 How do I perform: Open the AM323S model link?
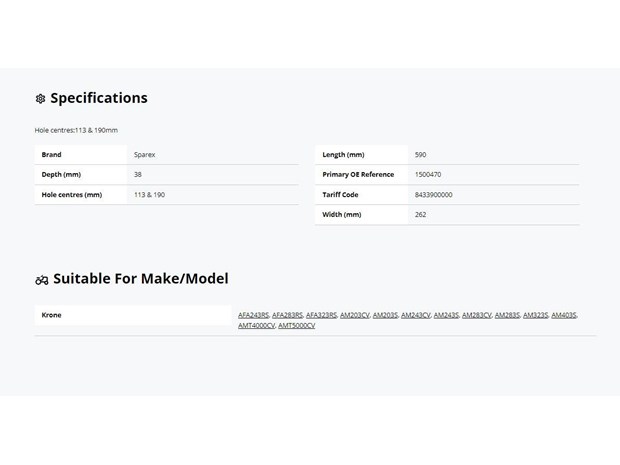535,315
